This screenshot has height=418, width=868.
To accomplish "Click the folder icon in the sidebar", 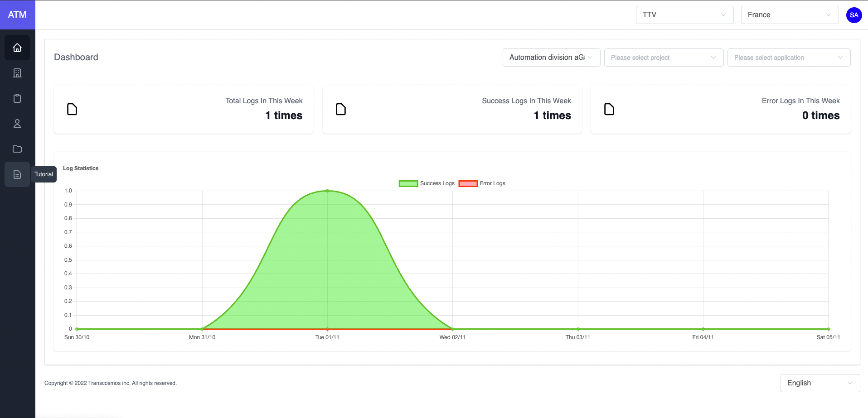I will tap(17, 149).
